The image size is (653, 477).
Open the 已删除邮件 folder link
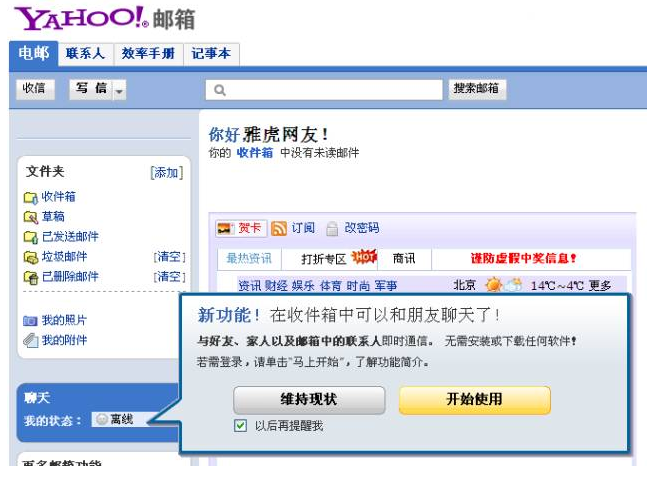coord(70,277)
